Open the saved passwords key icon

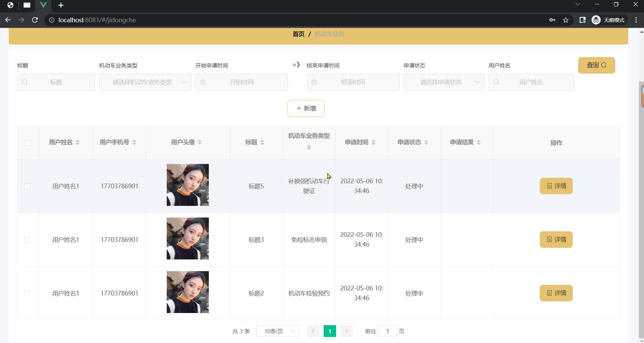click(x=552, y=20)
